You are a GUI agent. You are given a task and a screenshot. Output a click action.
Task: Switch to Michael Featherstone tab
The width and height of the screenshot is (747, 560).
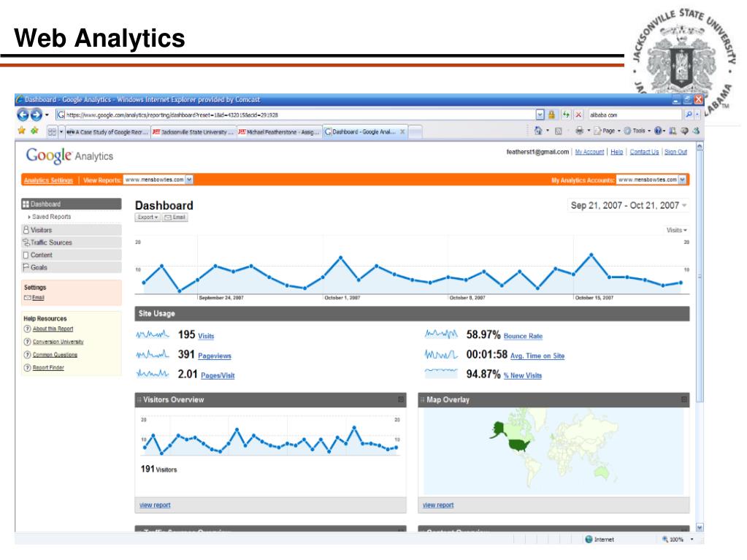[x=279, y=132]
